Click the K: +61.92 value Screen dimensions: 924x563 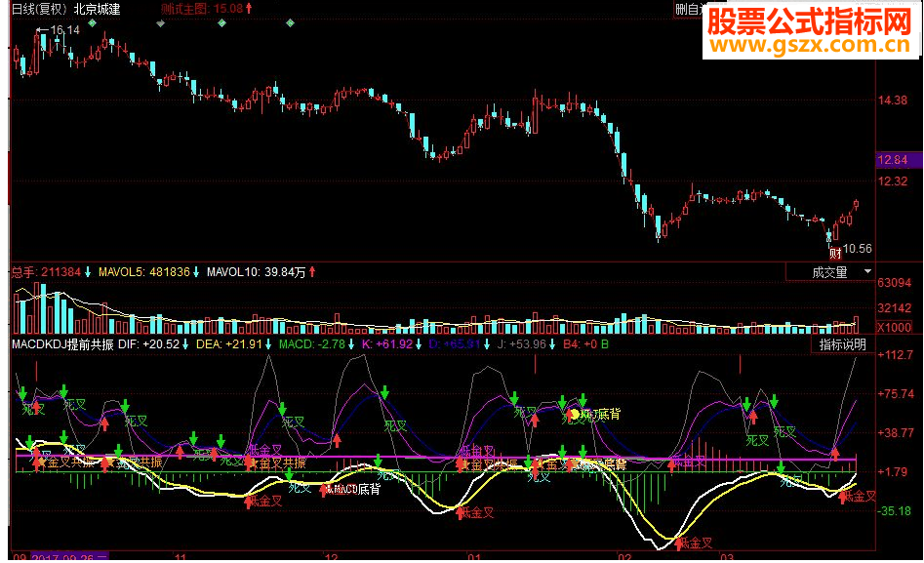click(x=387, y=343)
